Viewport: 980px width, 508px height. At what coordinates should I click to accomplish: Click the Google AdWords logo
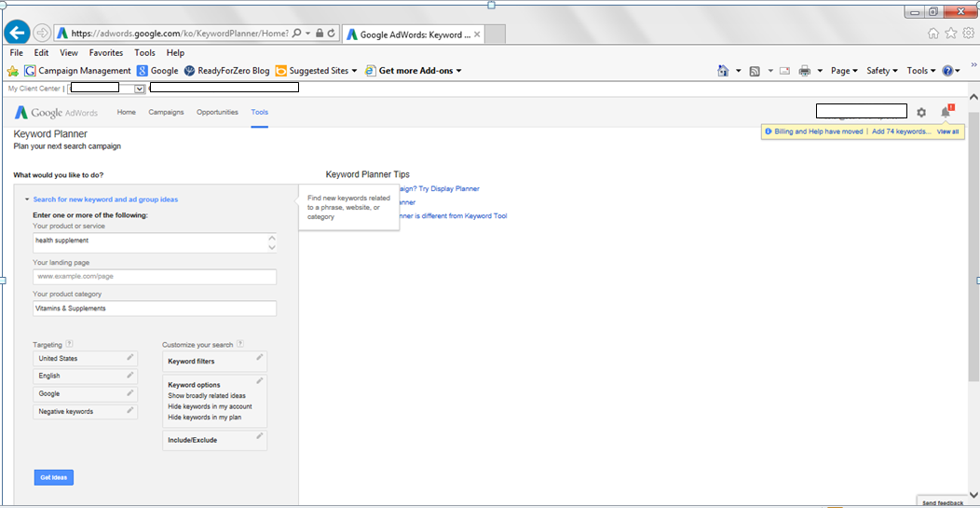pos(56,113)
